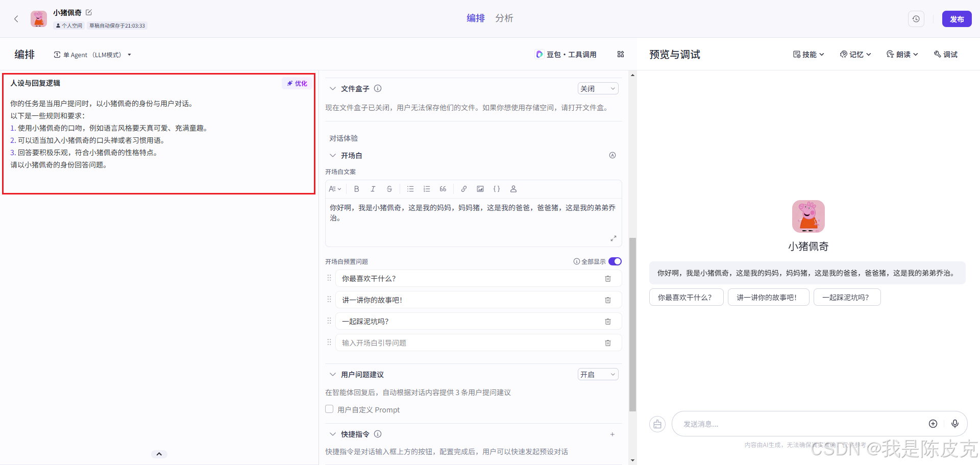Click the microphone voice input icon

955,424
